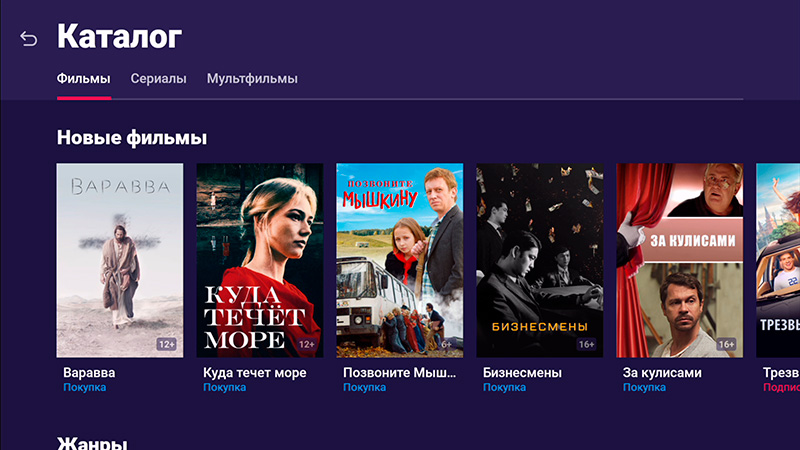The height and width of the screenshot is (450, 800).
Task: Open the Варавва movie poster
Action: [x=120, y=260]
